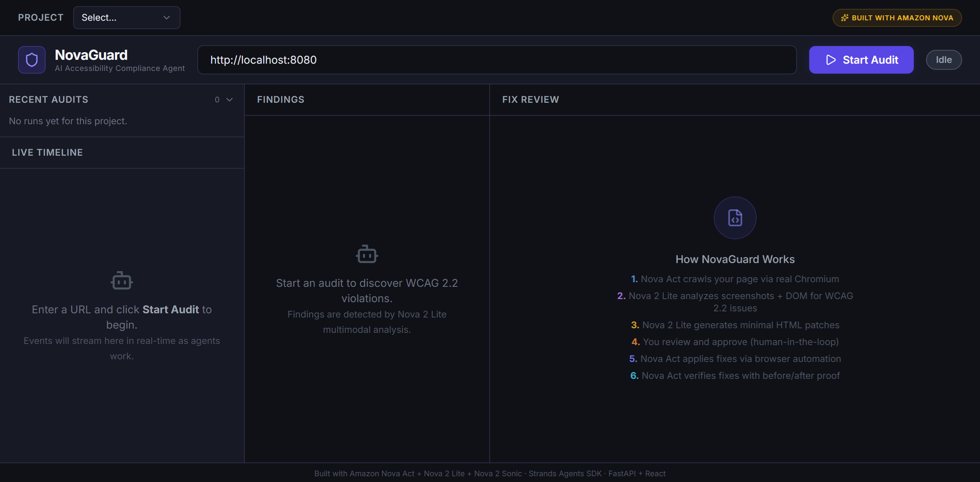Click the Project dropdown chevron arrow
The image size is (980, 482).
pos(167,18)
